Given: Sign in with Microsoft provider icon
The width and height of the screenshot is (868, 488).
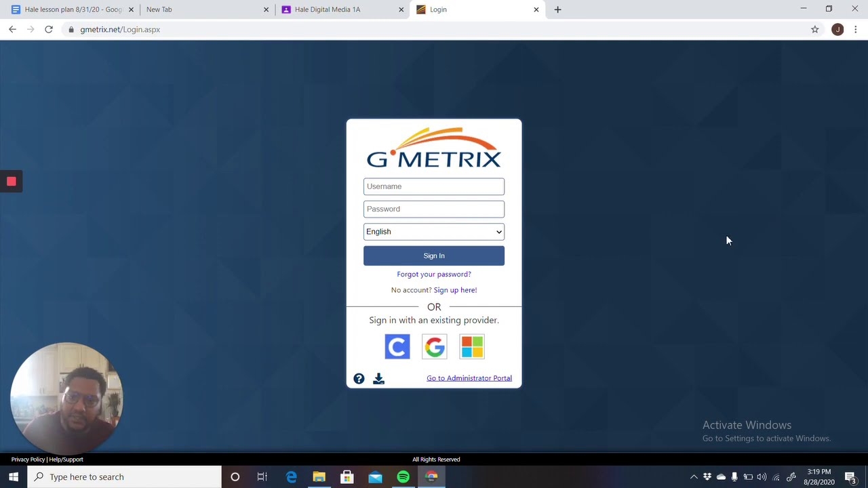Looking at the screenshot, I should point(472,347).
